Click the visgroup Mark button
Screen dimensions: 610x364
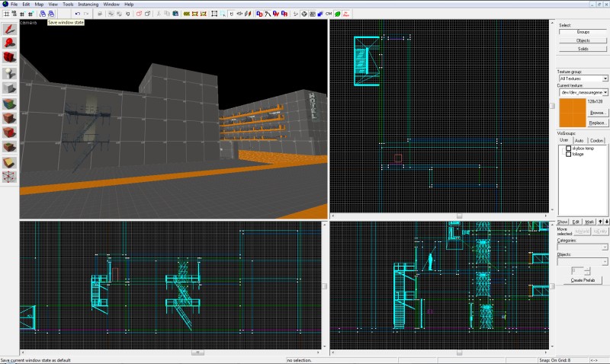(589, 222)
